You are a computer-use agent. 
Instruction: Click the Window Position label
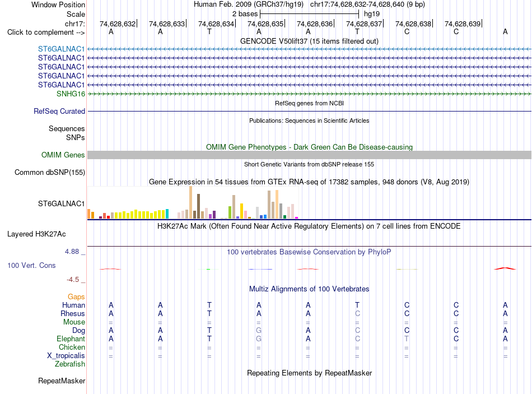pyautogui.click(x=58, y=4)
